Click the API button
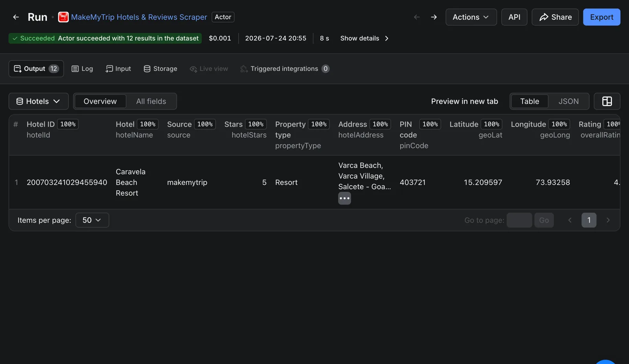Image resolution: width=629 pixels, height=364 pixels. pos(514,17)
